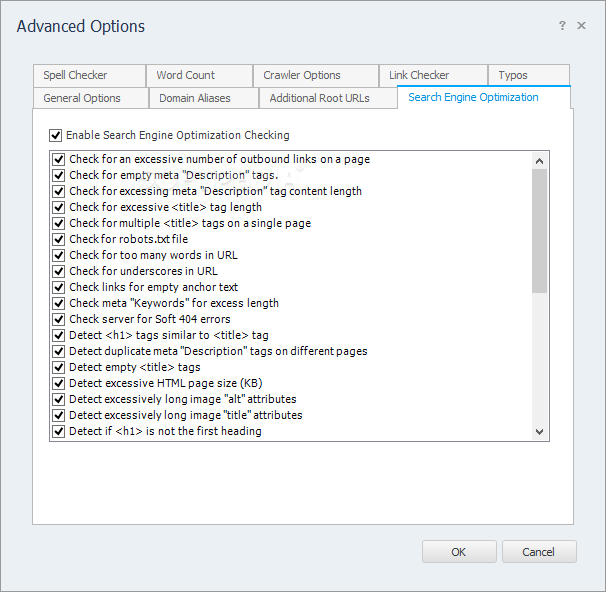Screen dimensions: 606x592
Task: Switch to General Options tab
Action: pyautogui.click(x=91, y=98)
